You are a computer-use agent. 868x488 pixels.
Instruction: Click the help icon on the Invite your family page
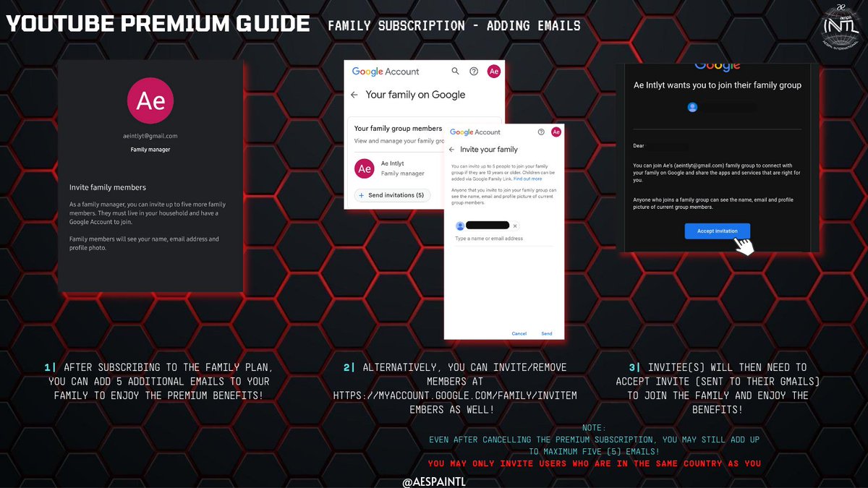(540, 132)
